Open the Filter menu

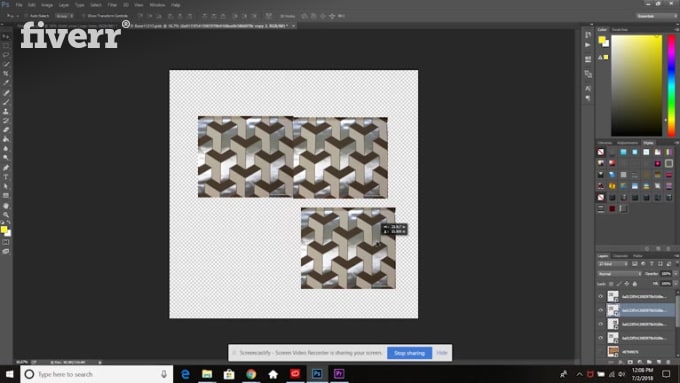[112, 5]
